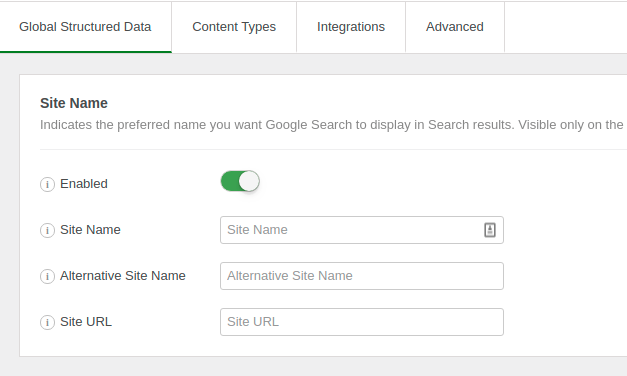Open the Integrations tab
The height and width of the screenshot is (376, 627).
pos(351,27)
